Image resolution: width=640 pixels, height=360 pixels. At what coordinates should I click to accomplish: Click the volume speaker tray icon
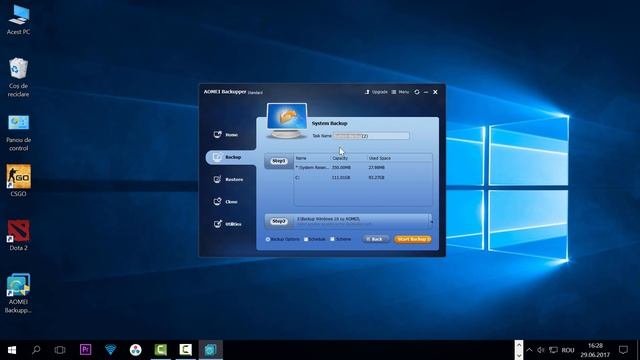[x=541, y=350]
